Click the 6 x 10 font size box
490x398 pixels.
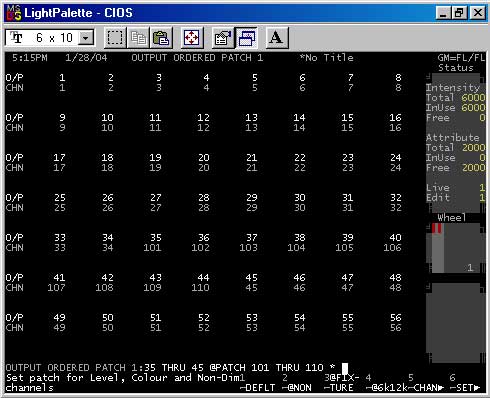(x=50, y=38)
